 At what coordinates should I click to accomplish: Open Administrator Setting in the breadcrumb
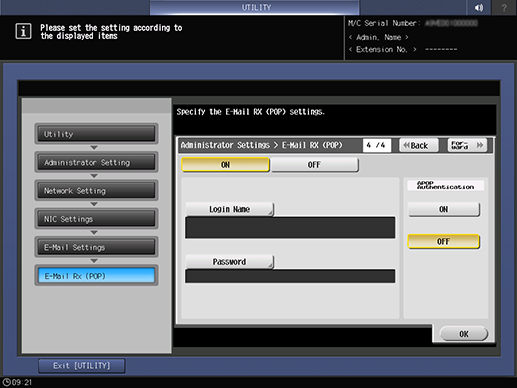click(x=96, y=162)
